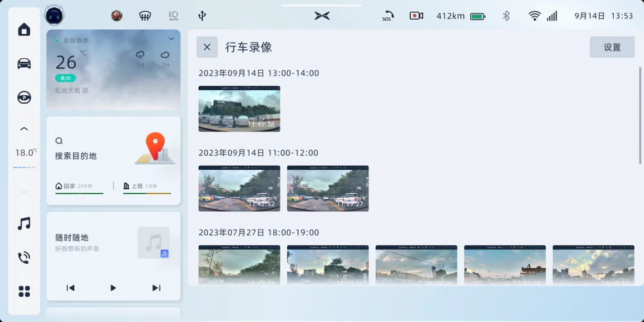Screen dimensions: 644x322
Task: Tap the parking assist steering wheel icon
Action: [24, 97]
